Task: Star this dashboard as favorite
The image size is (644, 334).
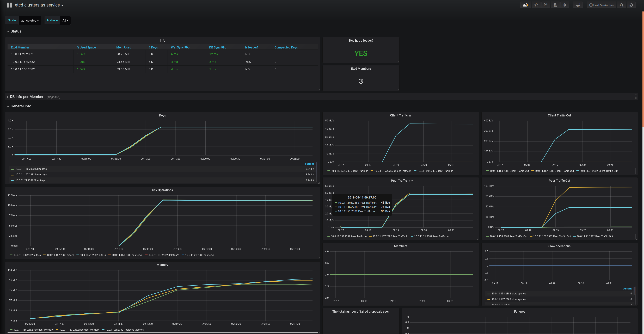Action: tap(536, 5)
